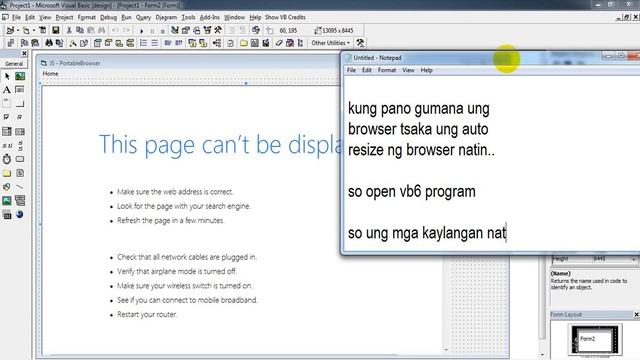Viewport: 640px width, 360px height.
Task: Select the Data control in the toolbox
Action: [20, 200]
